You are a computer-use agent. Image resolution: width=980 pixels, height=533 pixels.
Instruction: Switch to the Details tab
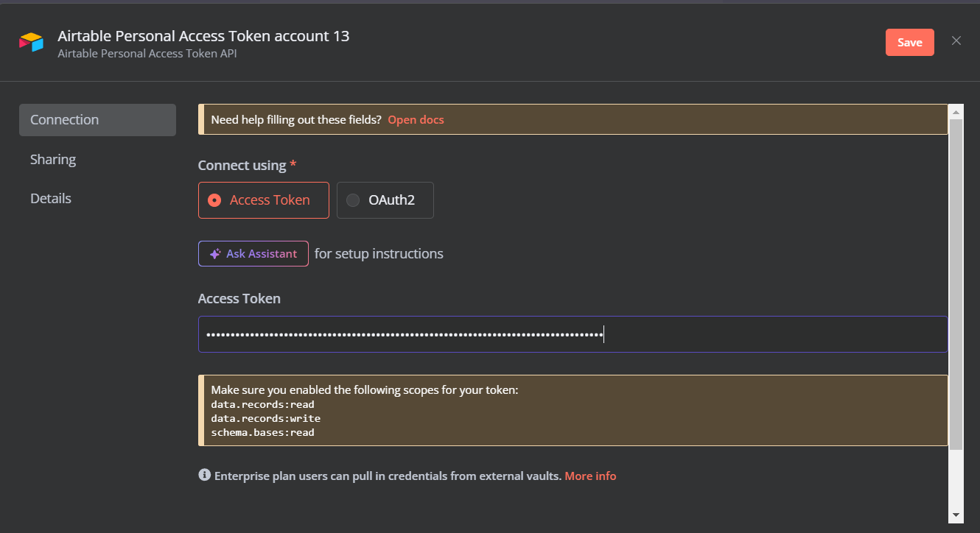coord(51,199)
